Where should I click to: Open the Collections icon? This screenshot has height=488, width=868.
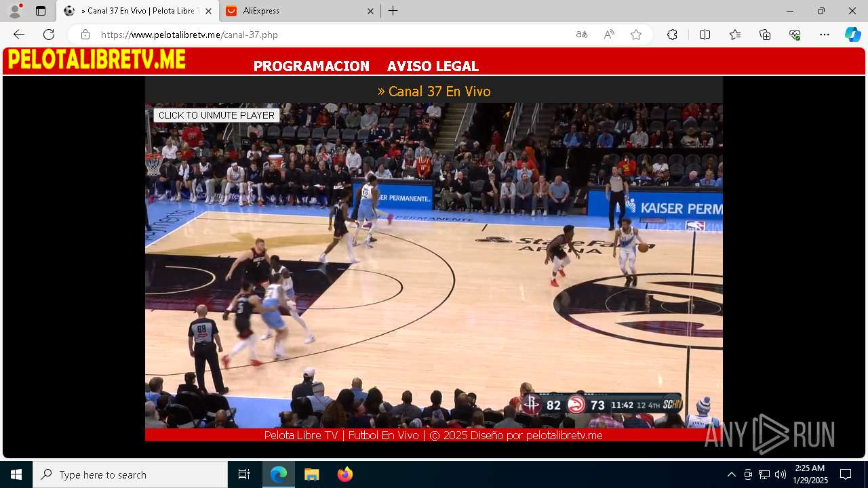[x=765, y=35]
